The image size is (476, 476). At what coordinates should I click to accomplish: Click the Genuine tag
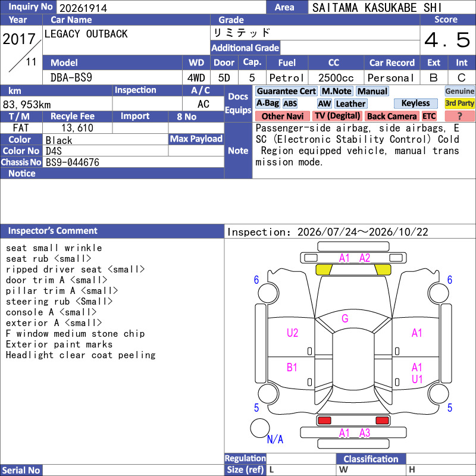pos(459,91)
